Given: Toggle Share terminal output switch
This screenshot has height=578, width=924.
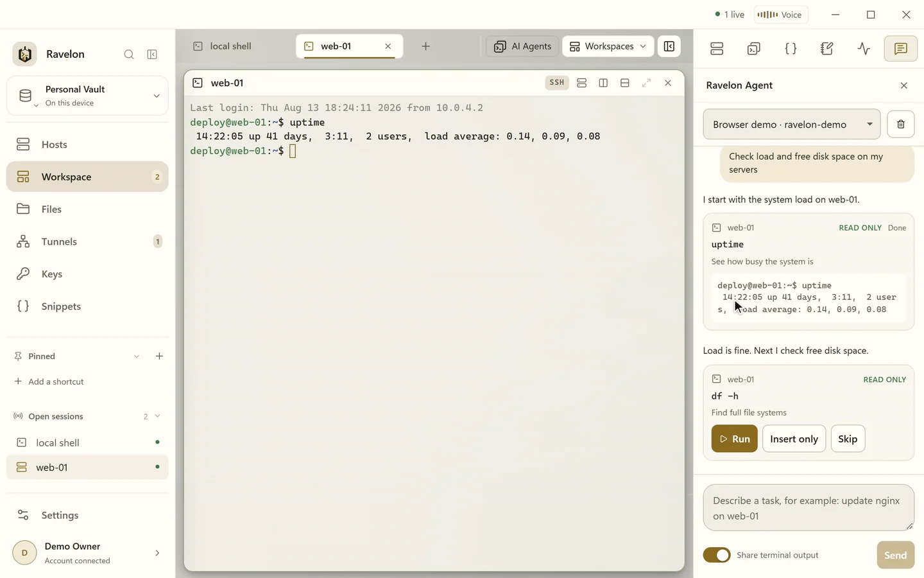Looking at the screenshot, I should (717, 555).
